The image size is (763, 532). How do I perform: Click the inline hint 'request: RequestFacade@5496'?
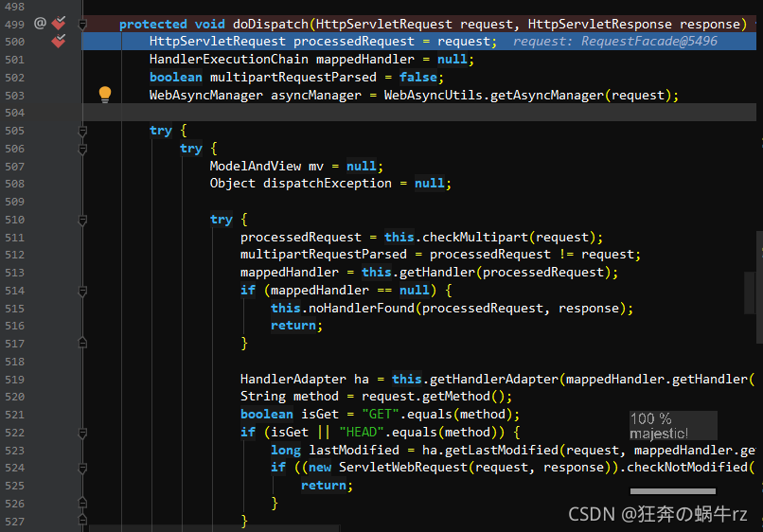pos(615,41)
